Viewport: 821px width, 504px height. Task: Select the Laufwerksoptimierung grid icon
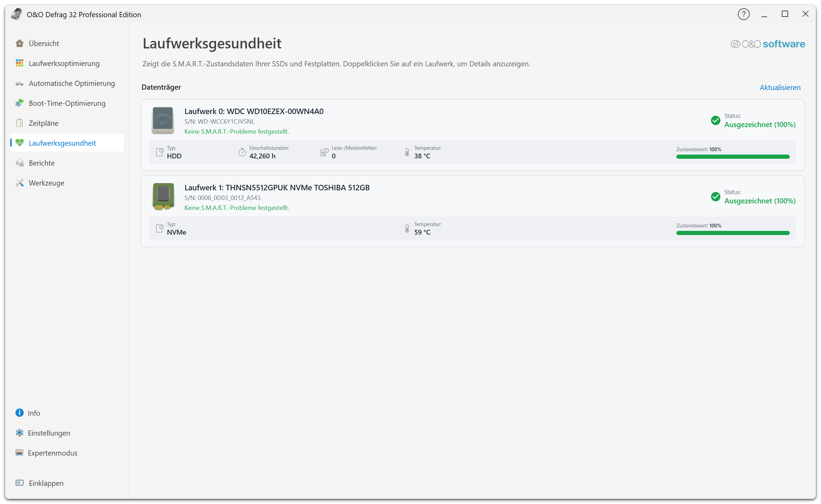(x=20, y=63)
